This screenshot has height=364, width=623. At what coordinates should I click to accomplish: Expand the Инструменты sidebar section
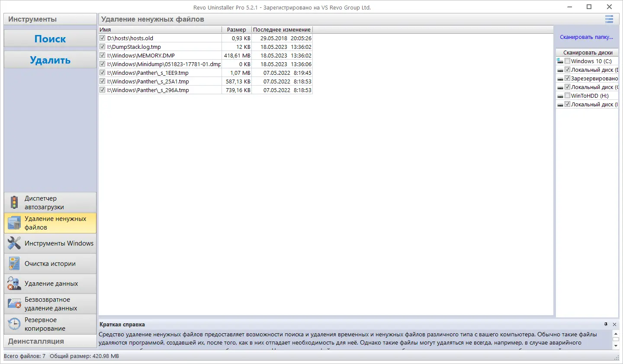[50, 19]
